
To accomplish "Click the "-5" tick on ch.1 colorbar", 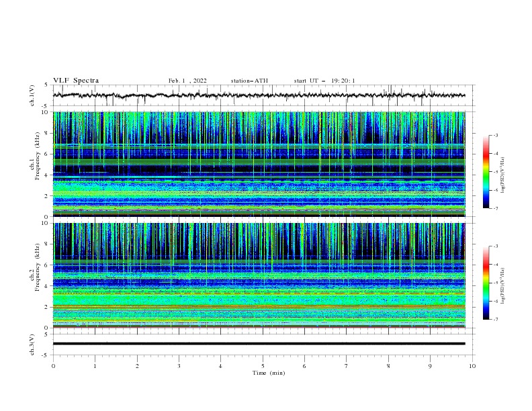I will pos(496,172).
